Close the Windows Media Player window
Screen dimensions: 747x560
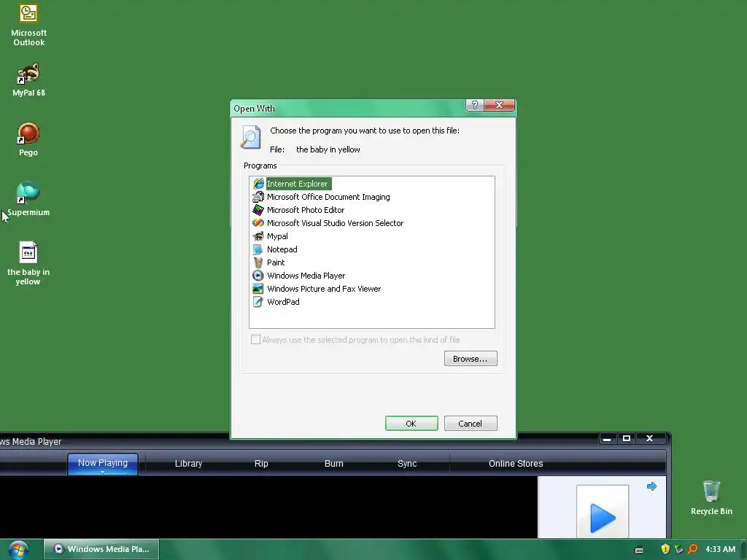click(x=649, y=438)
